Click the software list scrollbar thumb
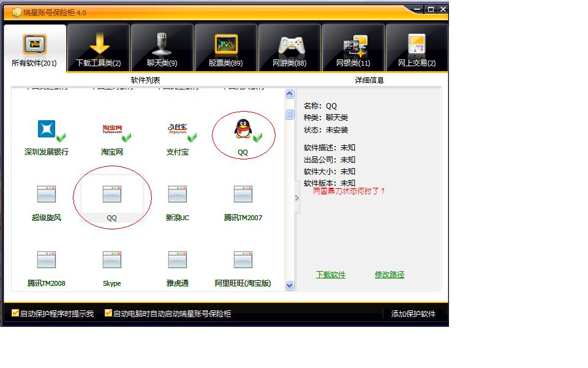This screenshot has height=368, width=588. [x=290, y=114]
